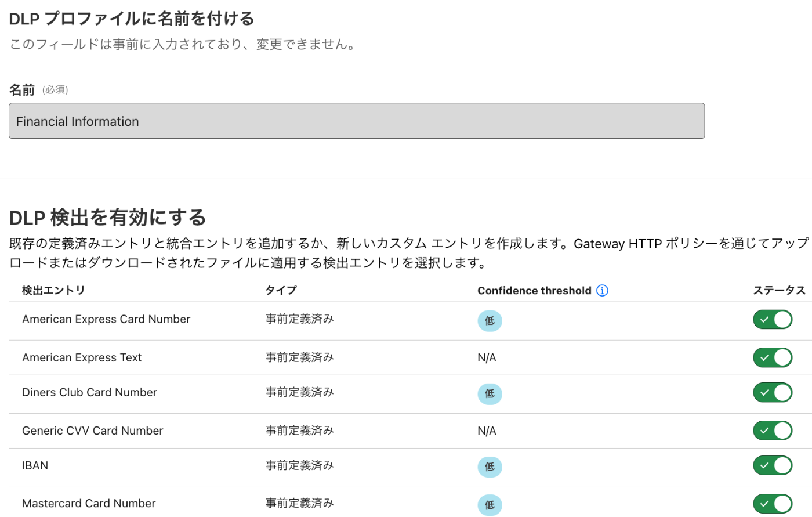Toggle American Express Text status switch
812x517 pixels.
773,357
